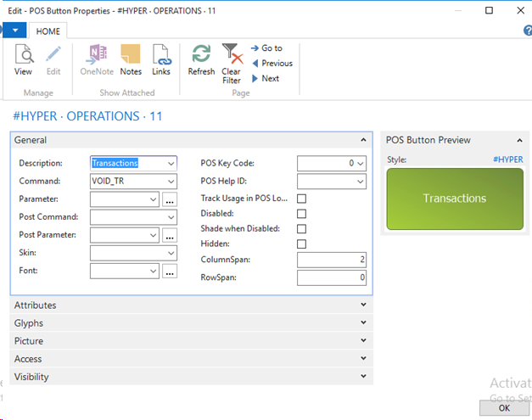Open the Help question mark icon

point(527,31)
